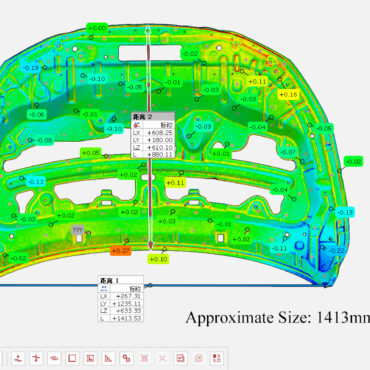This screenshot has width=370, height=370.
Task: Click the LX value +267.31
Action: 128,296
